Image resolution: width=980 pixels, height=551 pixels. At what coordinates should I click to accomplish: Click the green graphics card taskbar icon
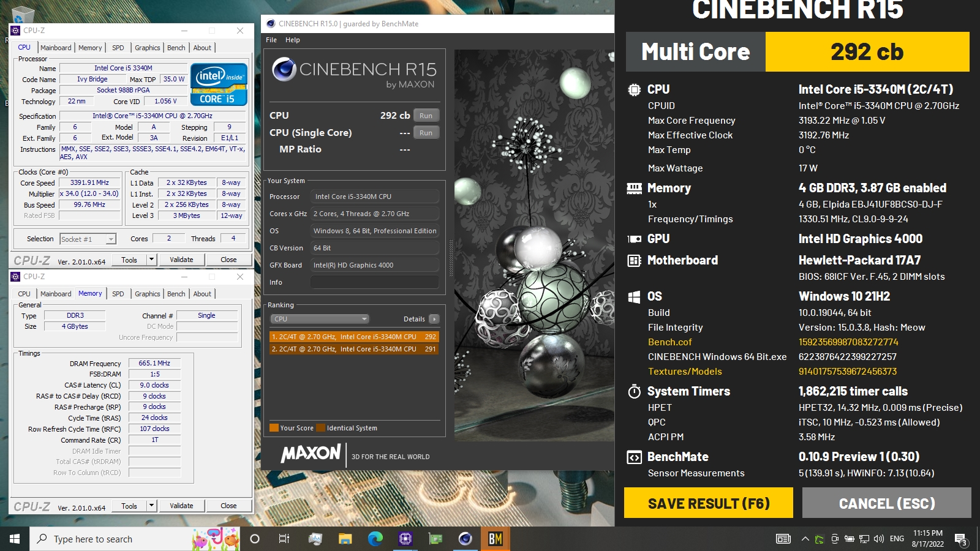tap(435, 539)
